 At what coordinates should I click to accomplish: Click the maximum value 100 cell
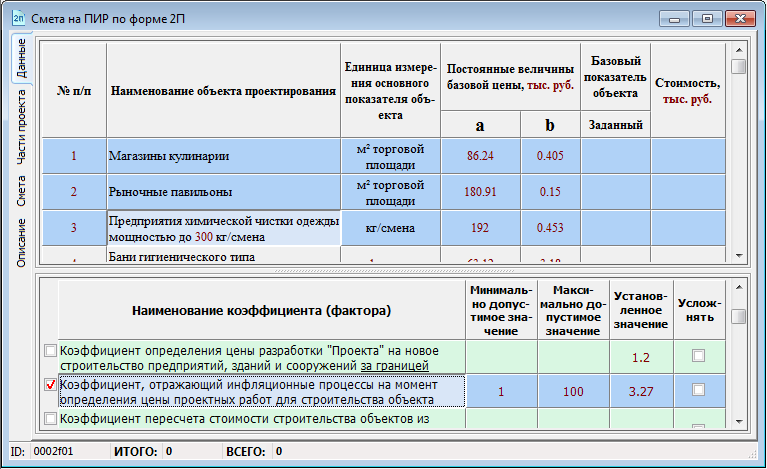tap(573, 391)
